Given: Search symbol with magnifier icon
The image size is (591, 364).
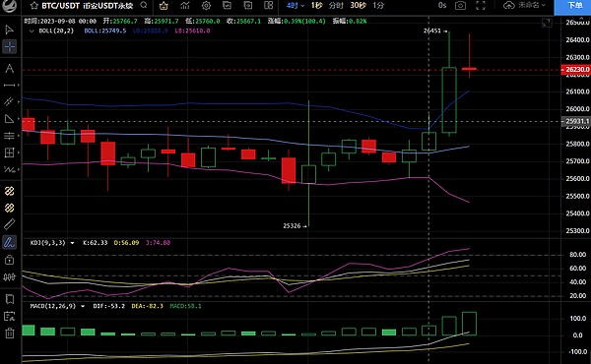Looking at the screenshot, I should (144, 5).
